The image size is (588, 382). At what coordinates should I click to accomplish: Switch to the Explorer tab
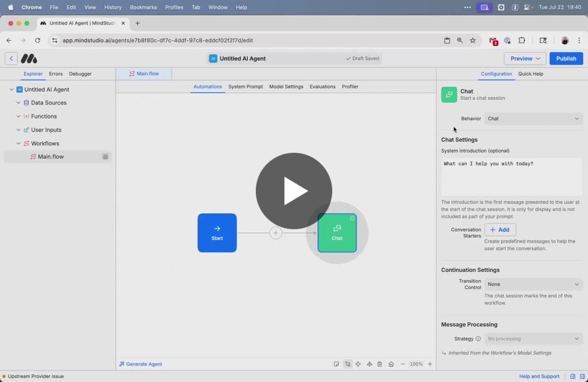33,74
